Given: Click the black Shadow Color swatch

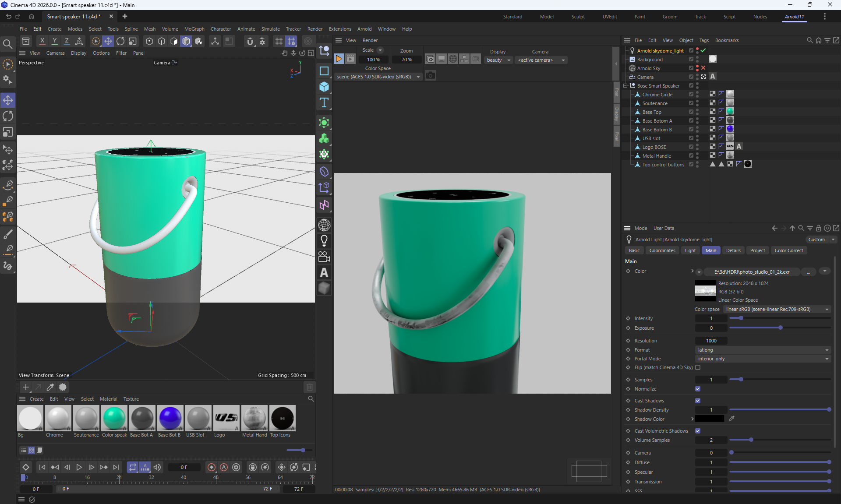Looking at the screenshot, I should 710,419.
